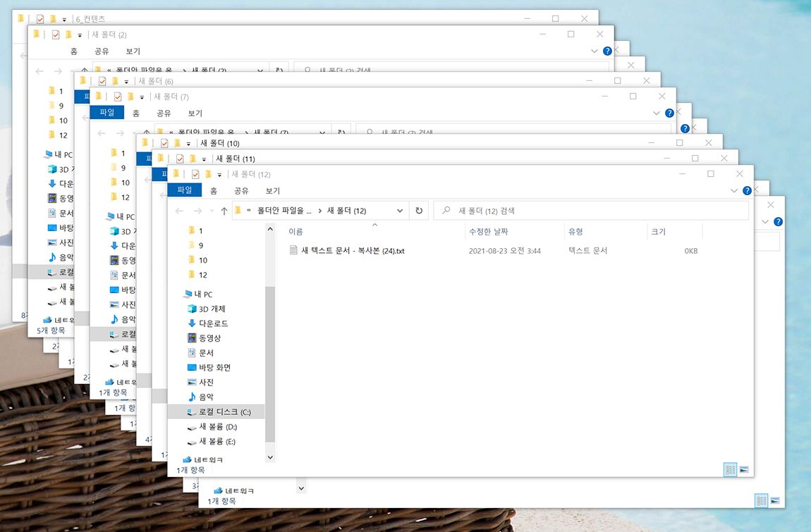Open the 파일 tab in 새 폴더 (7) window

pyautogui.click(x=106, y=113)
